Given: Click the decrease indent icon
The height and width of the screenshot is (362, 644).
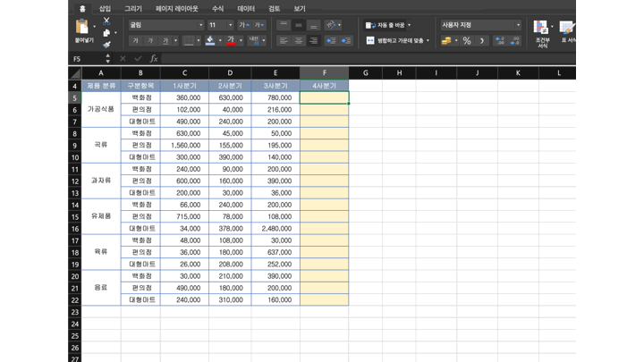Looking at the screenshot, I should pyautogui.click(x=331, y=40).
